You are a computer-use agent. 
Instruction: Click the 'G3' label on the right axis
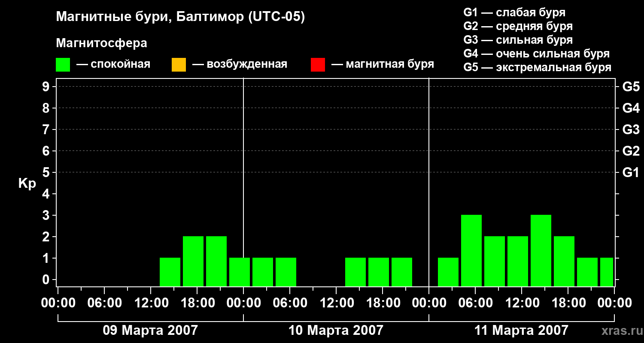[631, 129]
